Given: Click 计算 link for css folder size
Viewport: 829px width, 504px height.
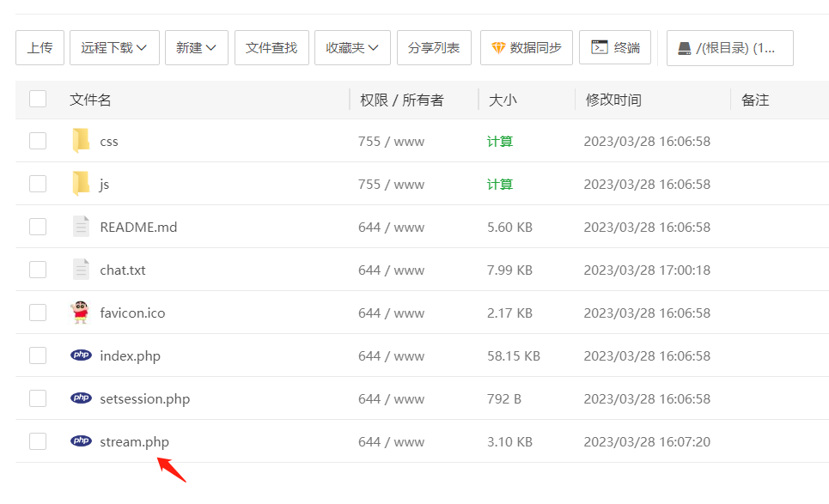Looking at the screenshot, I should 500,141.
